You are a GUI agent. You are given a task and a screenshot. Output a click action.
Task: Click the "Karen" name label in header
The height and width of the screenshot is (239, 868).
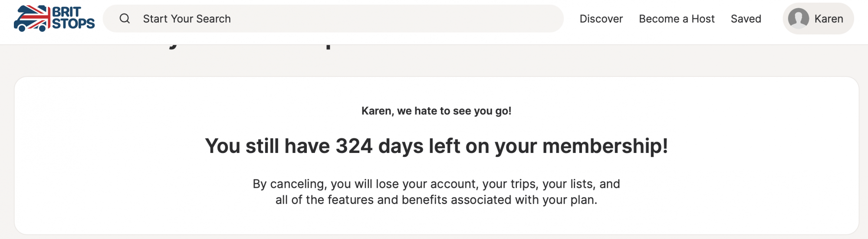coord(829,19)
